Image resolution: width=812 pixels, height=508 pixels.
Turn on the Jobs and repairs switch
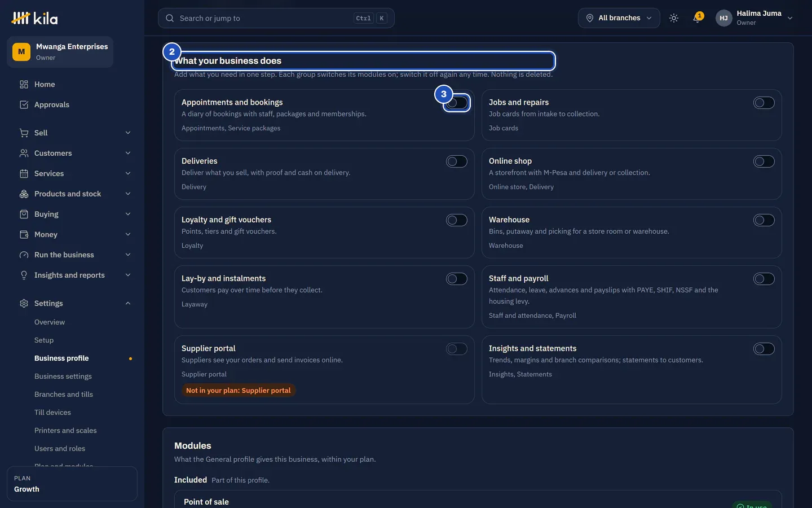[764, 103]
